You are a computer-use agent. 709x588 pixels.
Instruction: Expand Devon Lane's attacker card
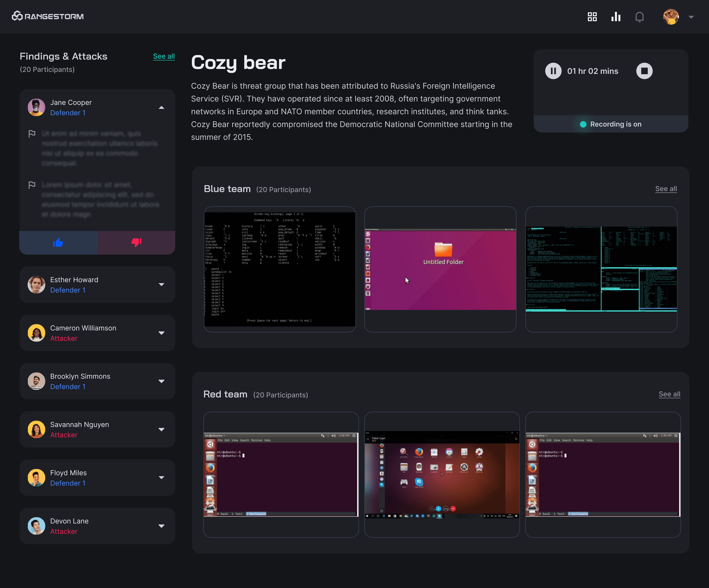pyautogui.click(x=161, y=526)
